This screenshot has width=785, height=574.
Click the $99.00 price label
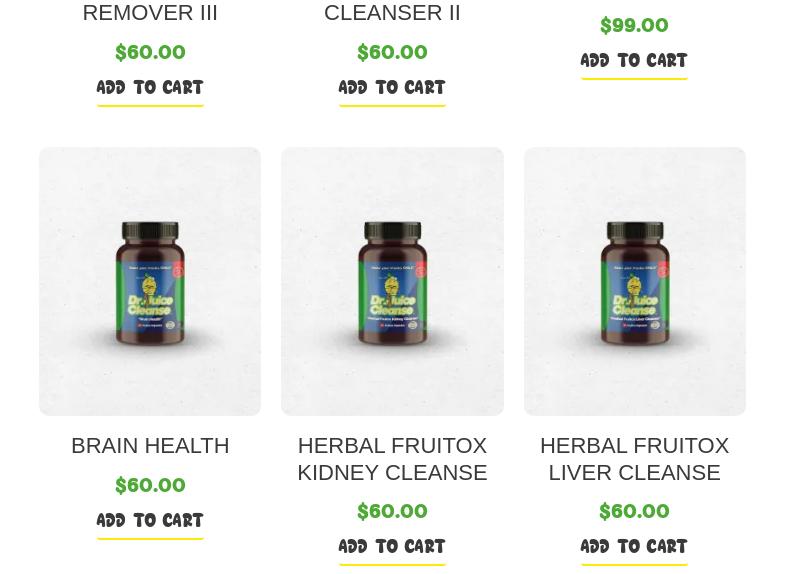coord(634,25)
